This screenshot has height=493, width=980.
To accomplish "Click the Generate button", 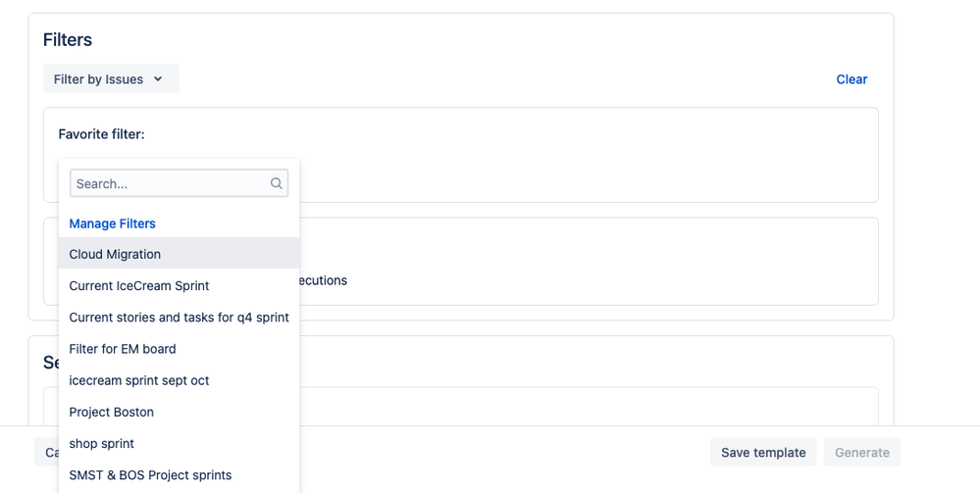I will 862,452.
